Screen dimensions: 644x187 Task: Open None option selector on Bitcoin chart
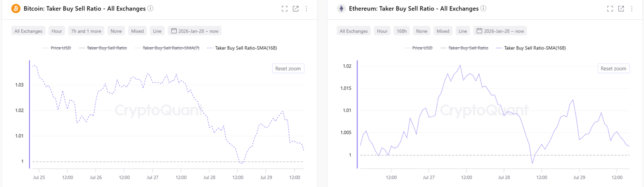tap(116, 31)
